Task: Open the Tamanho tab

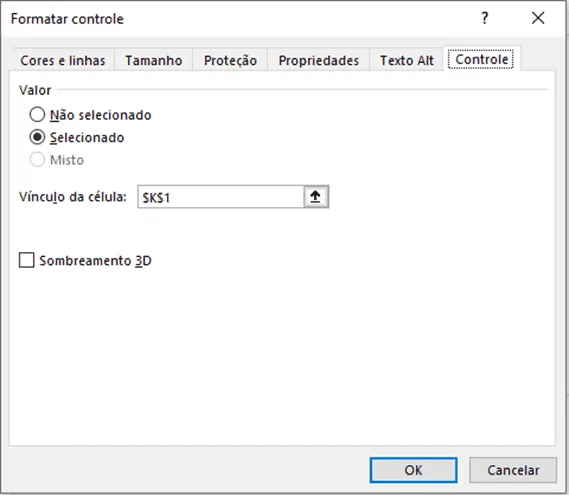Action: point(153,60)
